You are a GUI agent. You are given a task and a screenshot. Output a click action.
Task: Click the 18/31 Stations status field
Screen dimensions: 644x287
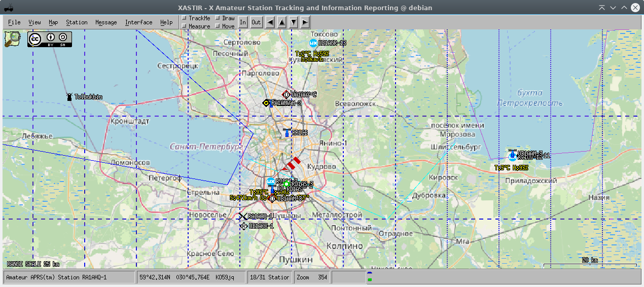[x=270, y=277]
